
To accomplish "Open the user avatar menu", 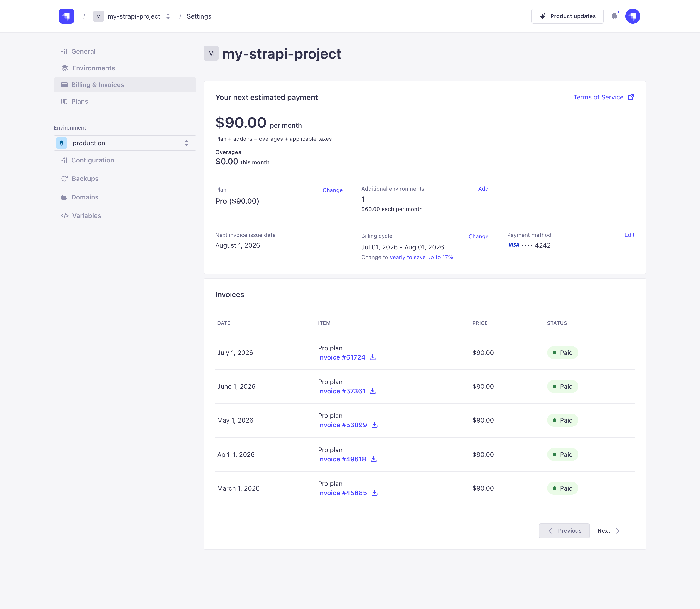I will click(633, 16).
